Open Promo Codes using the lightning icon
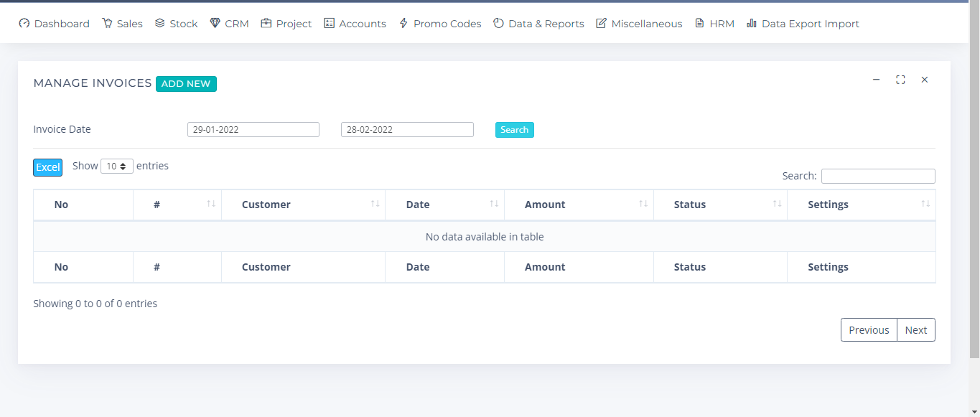This screenshot has width=980, height=417. click(404, 23)
